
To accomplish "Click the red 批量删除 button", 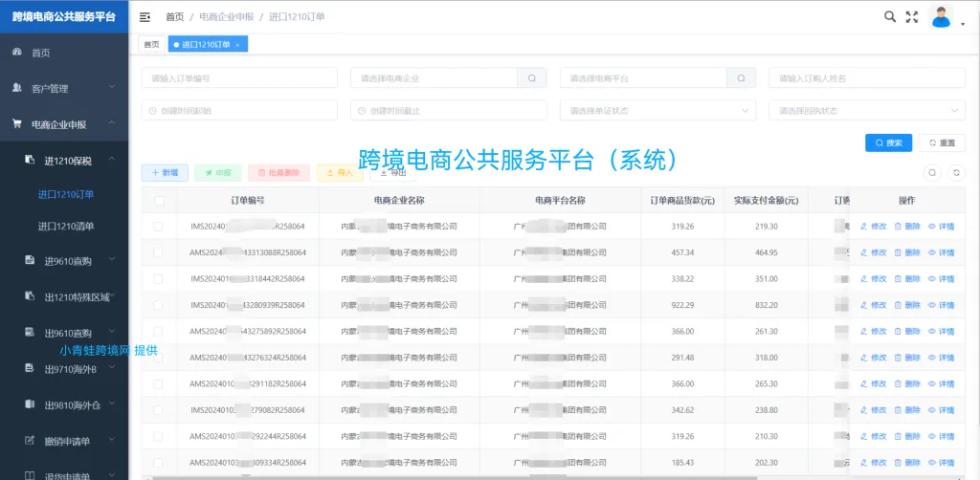I will coord(278,173).
